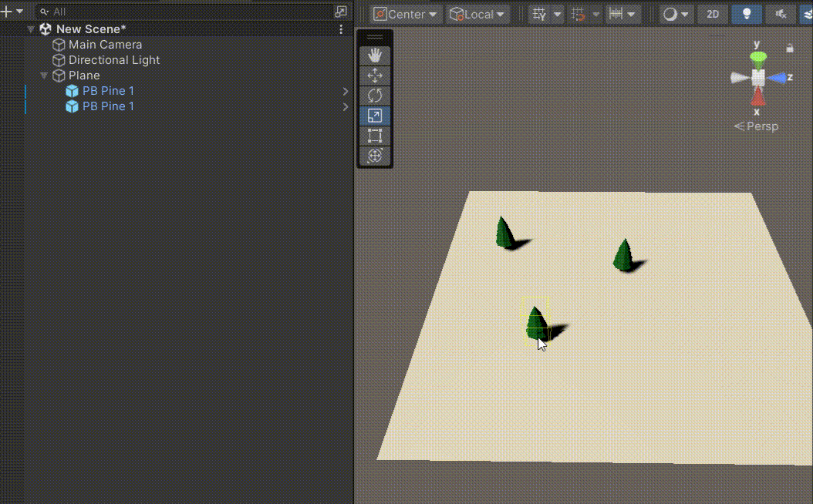Click the hierarchy search field

[x=185, y=12]
